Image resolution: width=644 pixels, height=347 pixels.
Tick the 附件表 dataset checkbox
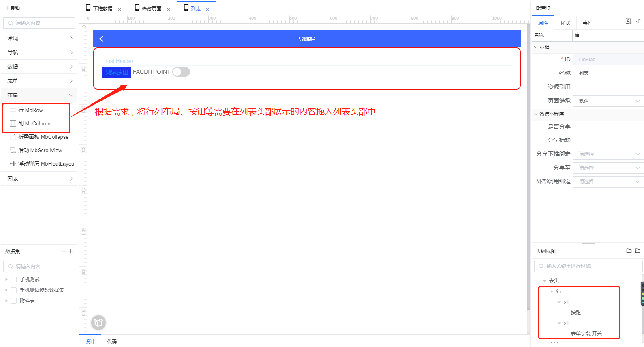(x=14, y=301)
